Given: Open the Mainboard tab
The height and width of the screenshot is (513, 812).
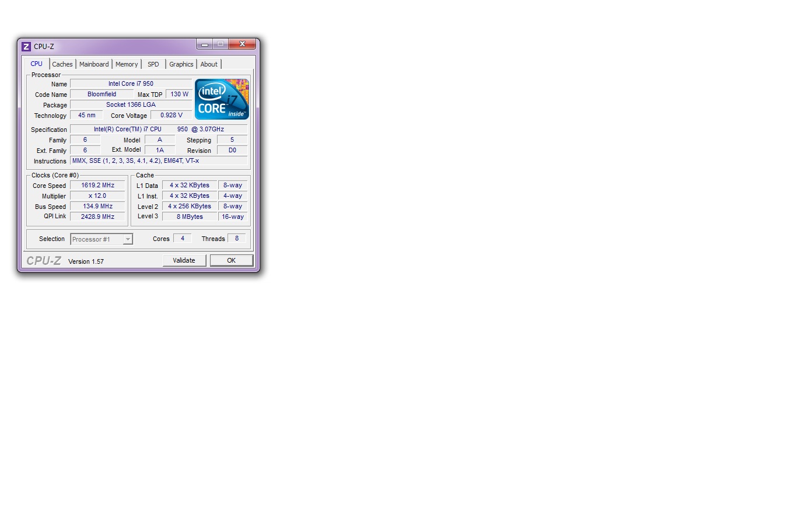Looking at the screenshot, I should point(94,64).
